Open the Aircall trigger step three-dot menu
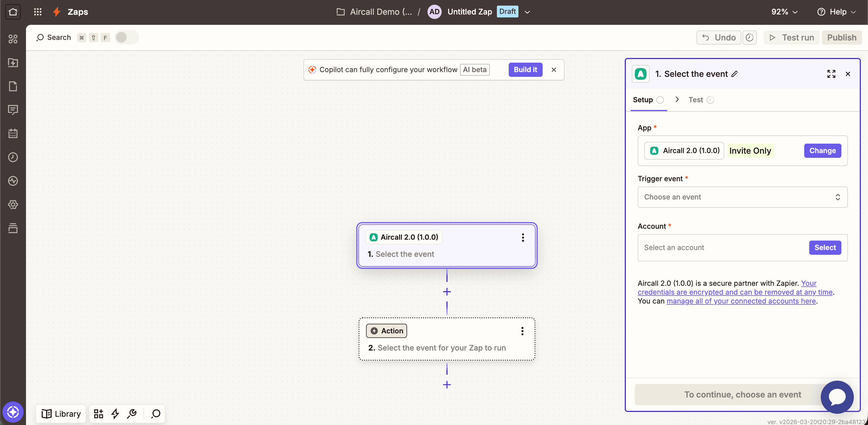The height and width of the screenshot is (425, 868). pos(523,237)
